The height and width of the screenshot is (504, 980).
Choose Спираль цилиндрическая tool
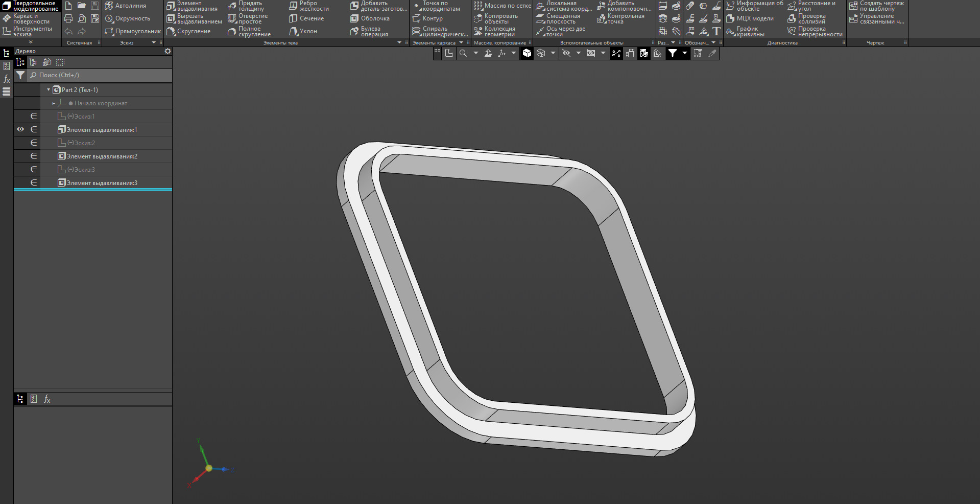click(x=440, y=31)
